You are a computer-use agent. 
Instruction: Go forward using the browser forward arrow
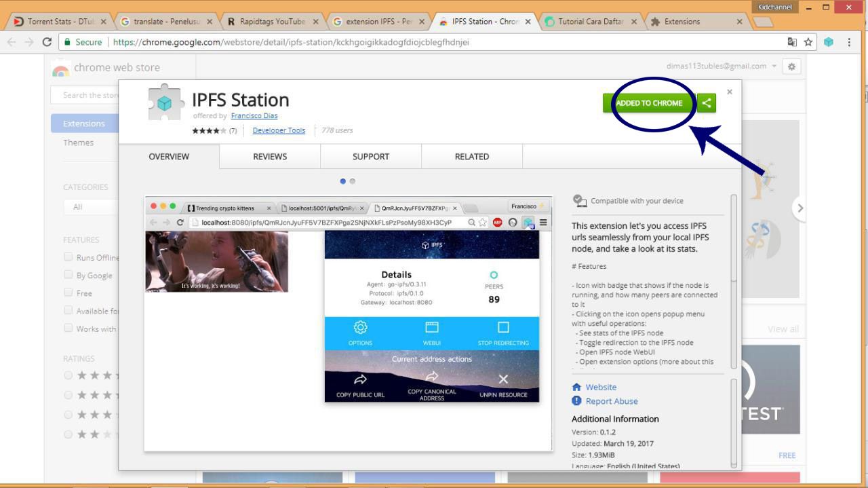[x=29, y=42]
